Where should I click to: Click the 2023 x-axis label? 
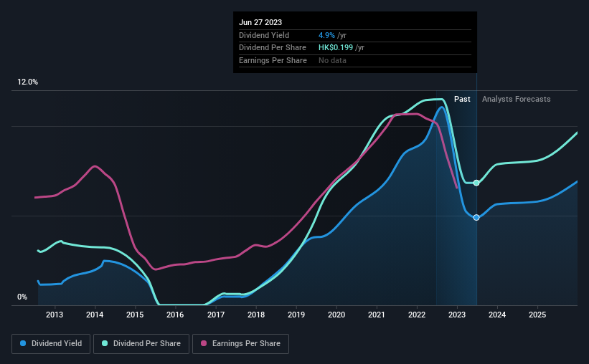(457, 315)
